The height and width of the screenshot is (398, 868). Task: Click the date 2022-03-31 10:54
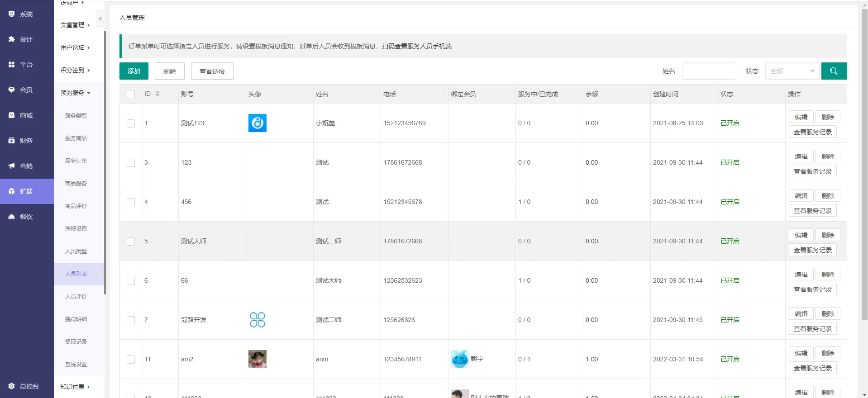pos(678,359)
